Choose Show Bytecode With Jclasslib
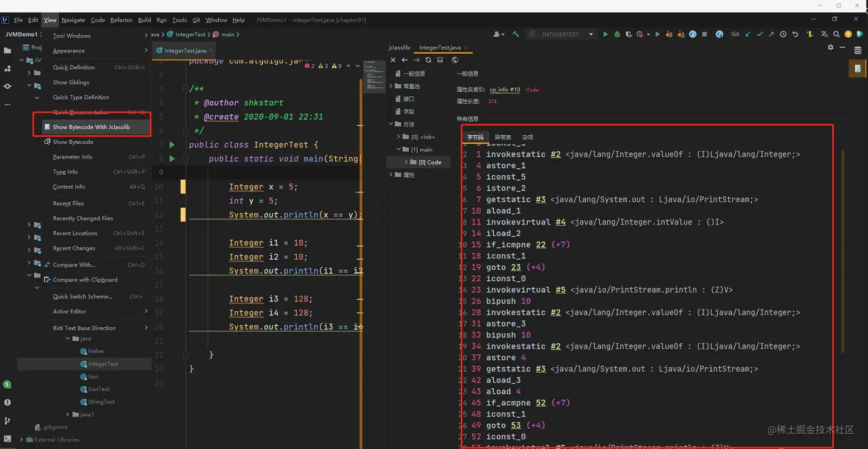Viewport: 868px width, 449px height. [x=91, y=127]
